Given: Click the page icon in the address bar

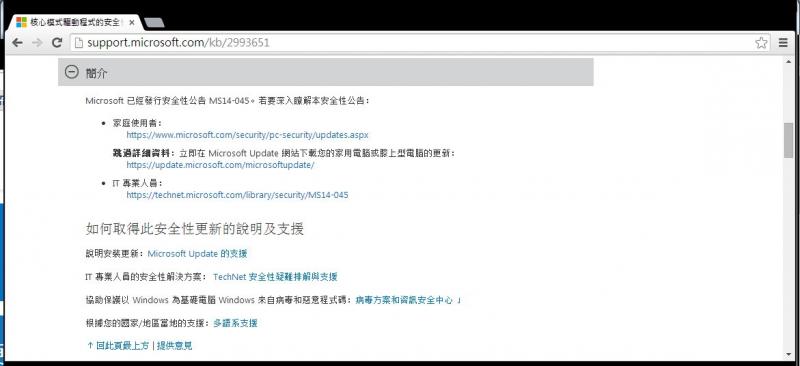Looking at the screenshot, I should pyautogui.click(x=79, y=43).
